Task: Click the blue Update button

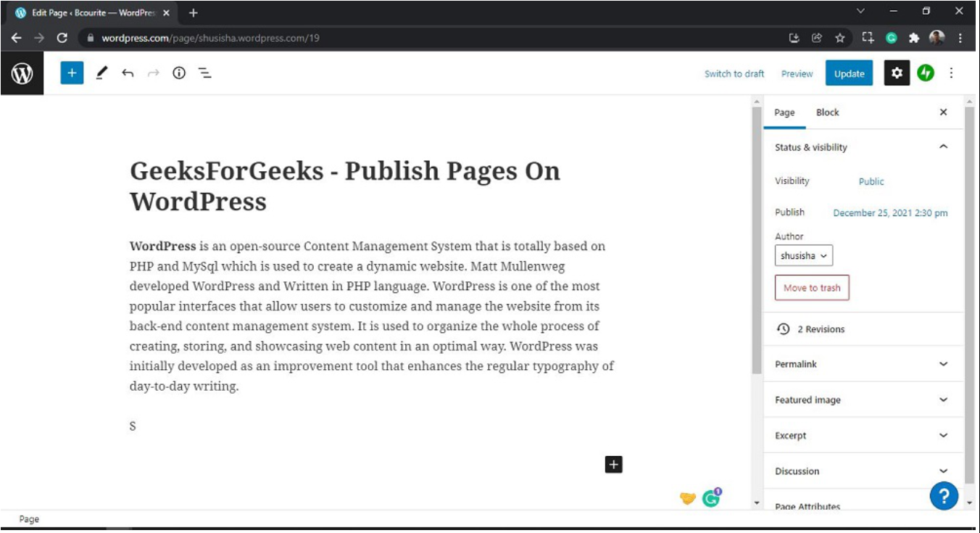Action: pos(849,73)
